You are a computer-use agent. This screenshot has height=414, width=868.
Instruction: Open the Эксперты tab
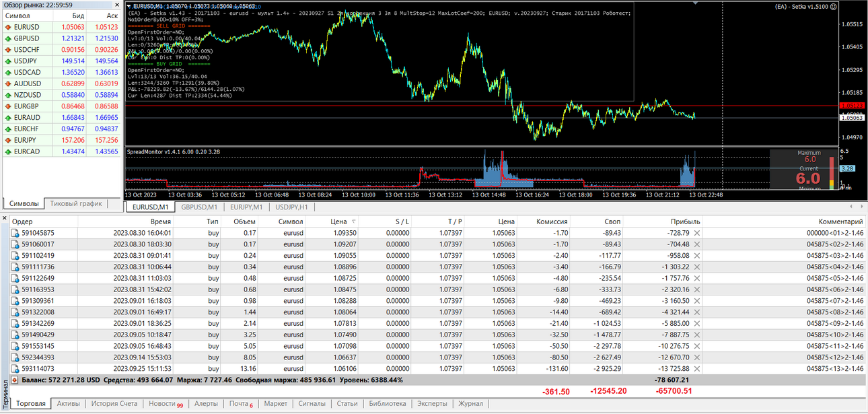click(x=432, y=404)
